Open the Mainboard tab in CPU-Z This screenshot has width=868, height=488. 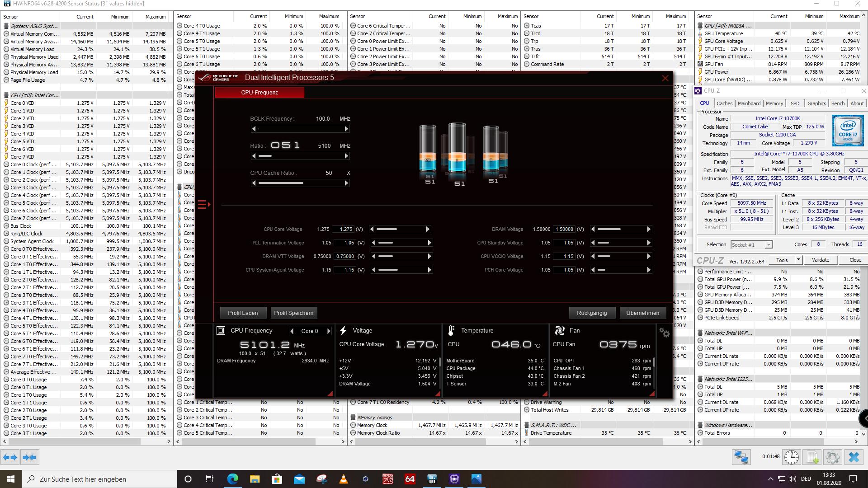tap(749, 103)
